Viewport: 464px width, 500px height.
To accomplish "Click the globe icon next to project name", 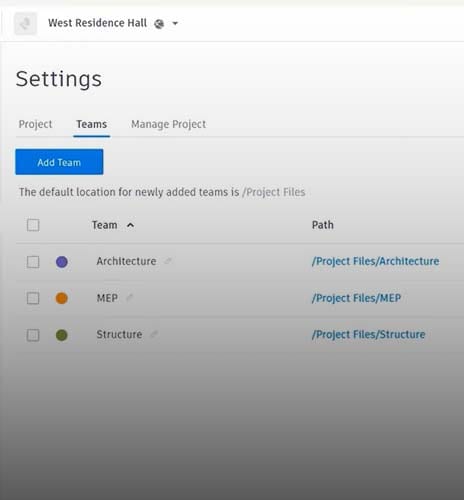I will pyautogui.click(x=159, y=24).
